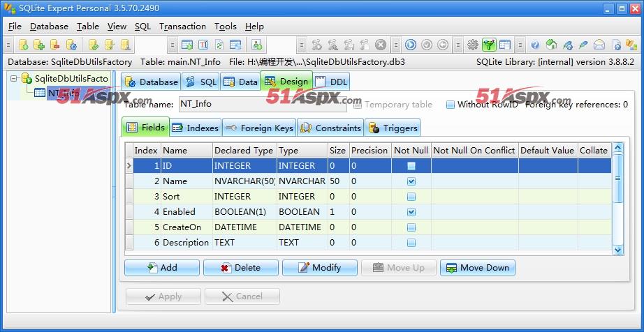Select the Description field name cell

[186, 243]
